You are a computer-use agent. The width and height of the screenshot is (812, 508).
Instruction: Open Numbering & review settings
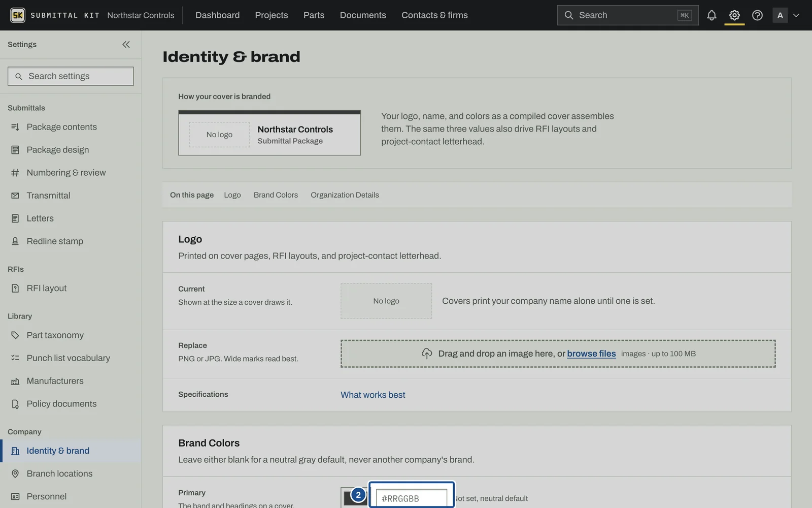pyautogui.click(x=71, y=173)
